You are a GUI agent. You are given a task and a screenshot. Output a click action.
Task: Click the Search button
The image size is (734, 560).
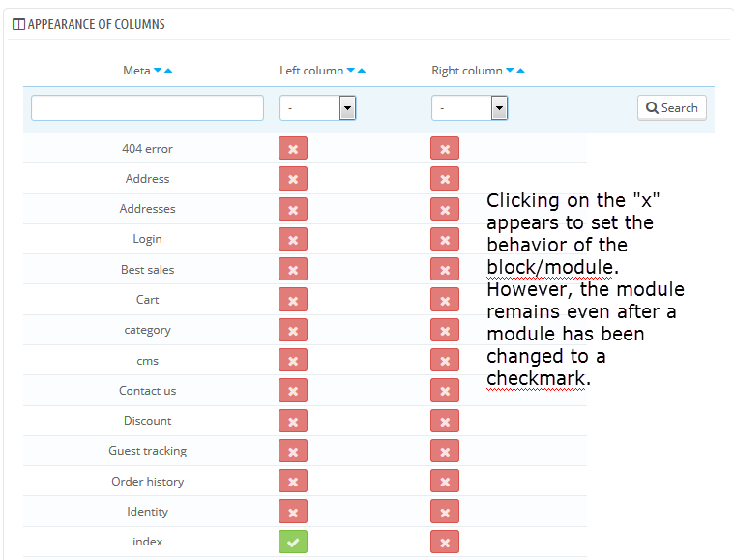tap(671, 108)
